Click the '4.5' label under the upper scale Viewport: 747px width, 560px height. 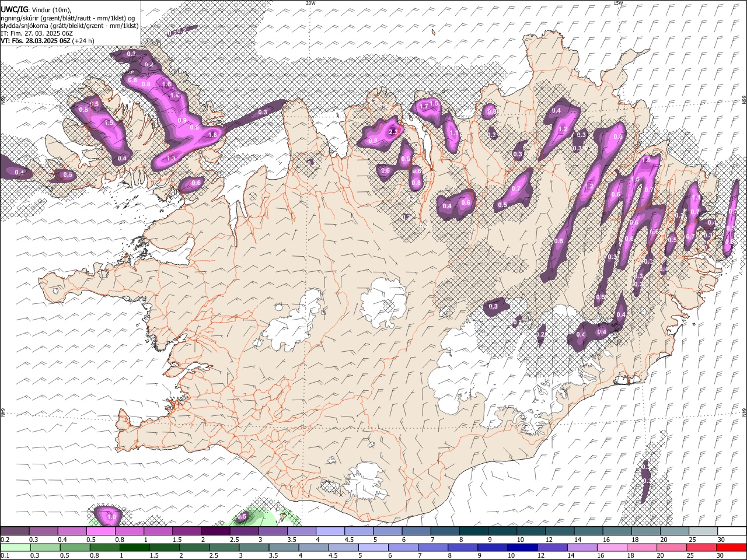349,540
